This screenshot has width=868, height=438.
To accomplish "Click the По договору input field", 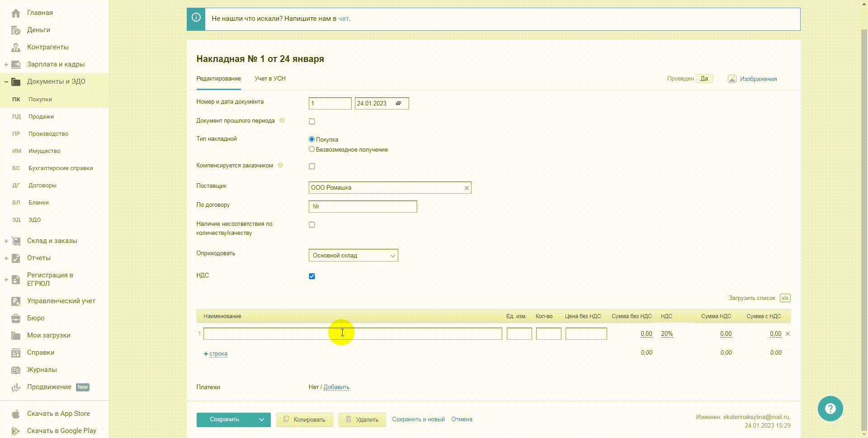I will coord(363,207).
